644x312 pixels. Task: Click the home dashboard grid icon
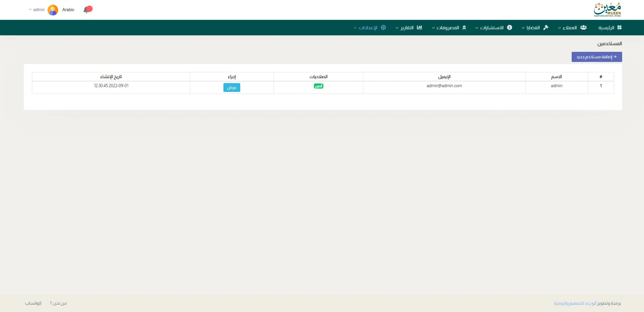pyautogui.click(x=619, y=28)
